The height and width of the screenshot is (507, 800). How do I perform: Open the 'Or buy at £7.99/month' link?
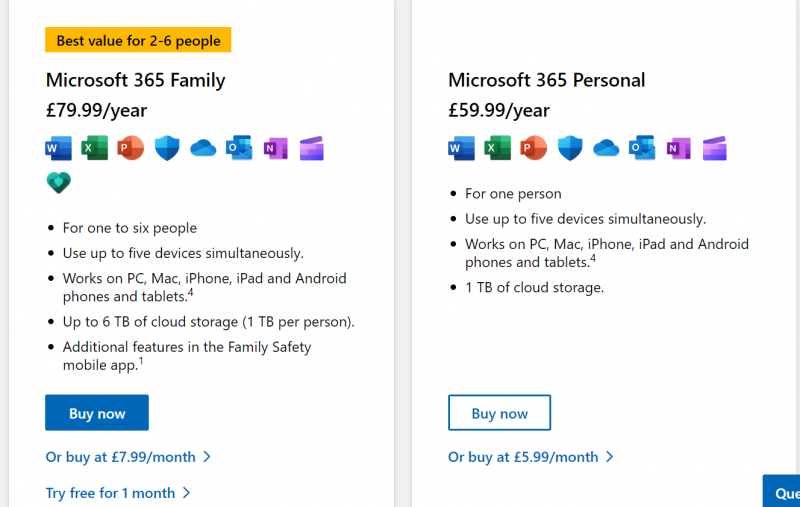pyautogui.click(x=121, y=457)
